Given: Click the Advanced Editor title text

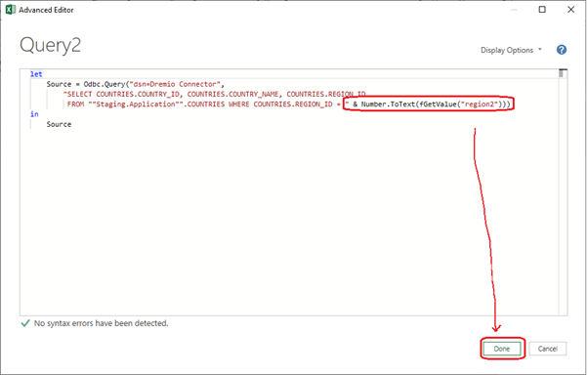Looking at the screenshot, I should pos(46,10).
